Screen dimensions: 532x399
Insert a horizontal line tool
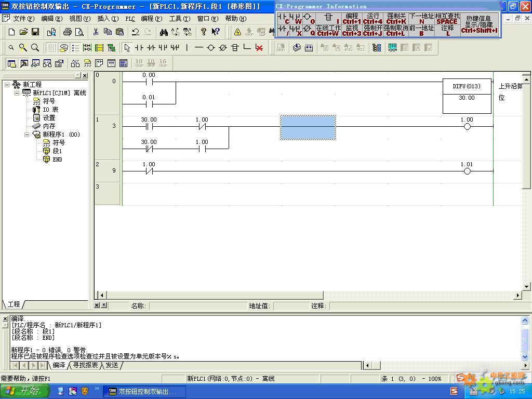[199, 47]
